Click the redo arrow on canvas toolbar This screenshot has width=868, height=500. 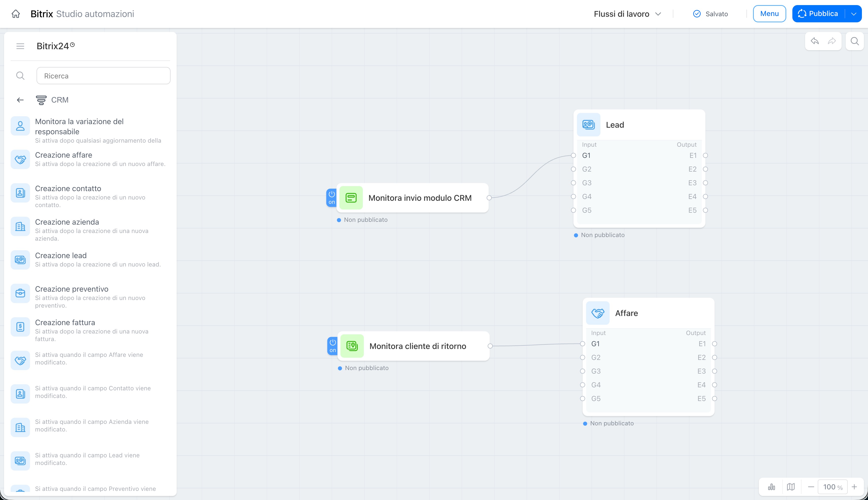832,41
